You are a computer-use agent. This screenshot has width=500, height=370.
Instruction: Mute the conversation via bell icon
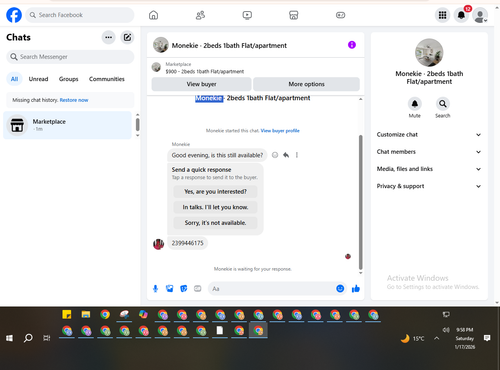click(415, 104)
